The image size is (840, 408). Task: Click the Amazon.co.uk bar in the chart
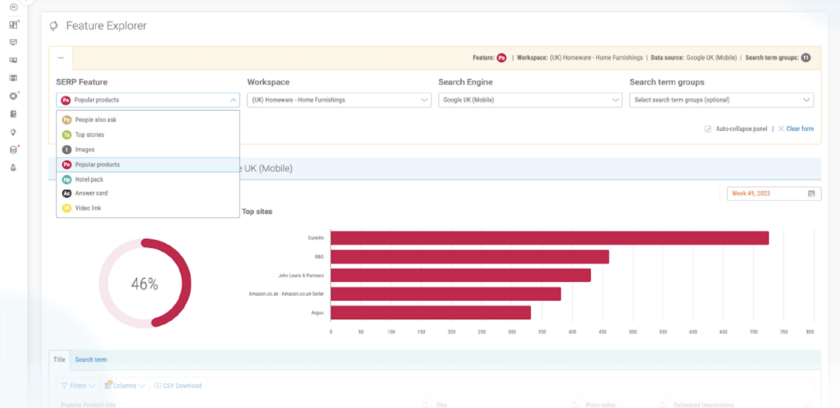[446, 294]
